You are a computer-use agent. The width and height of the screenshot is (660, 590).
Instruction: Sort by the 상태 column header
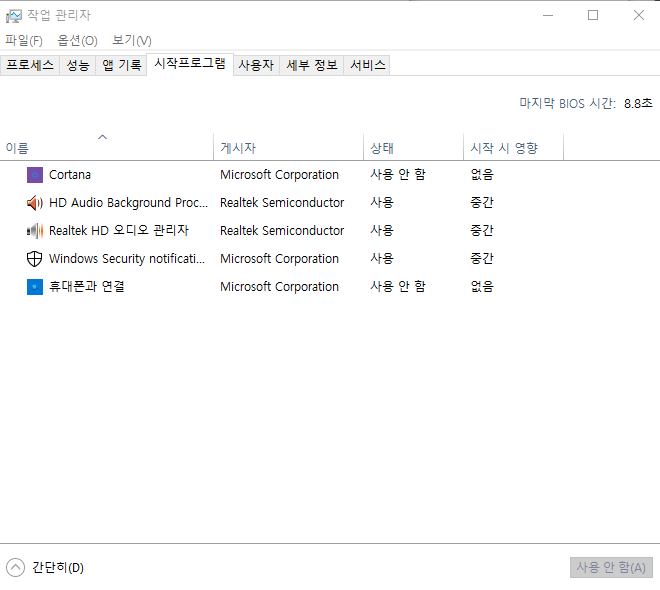[413, 147]
